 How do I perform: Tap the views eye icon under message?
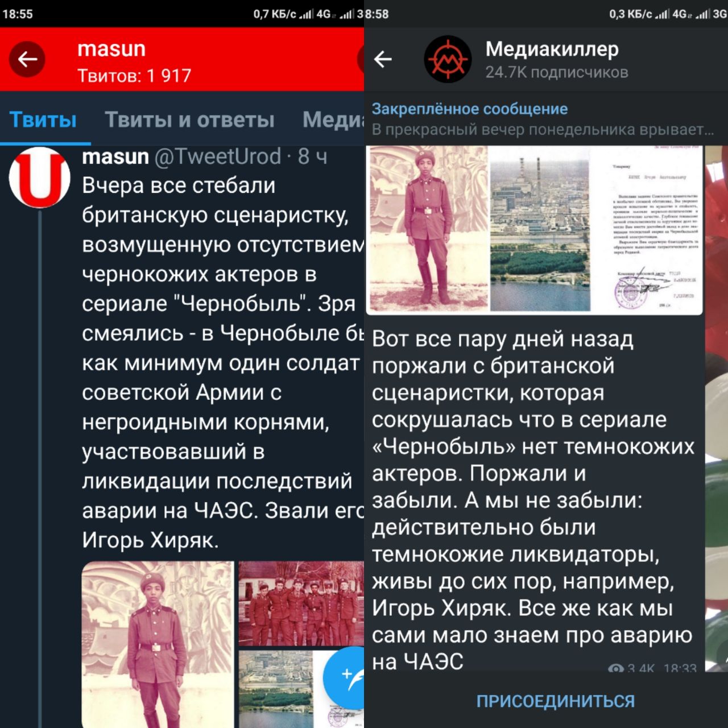tap(615, 668)
